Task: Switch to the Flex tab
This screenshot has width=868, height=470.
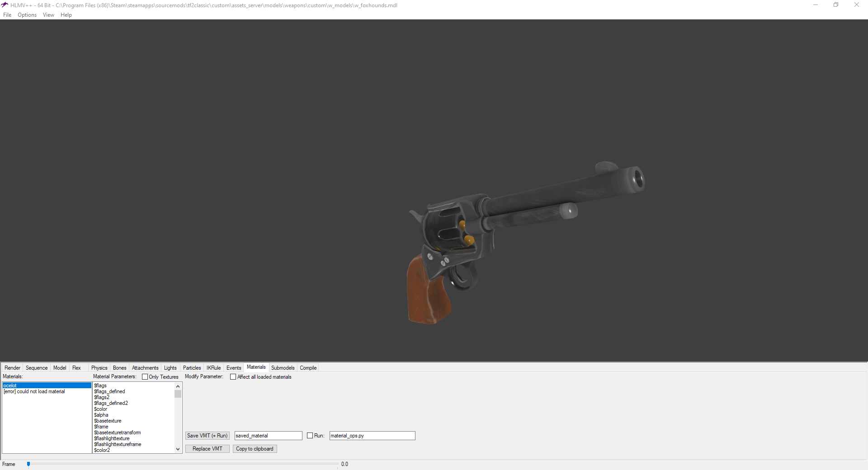Action: [76, 368]
